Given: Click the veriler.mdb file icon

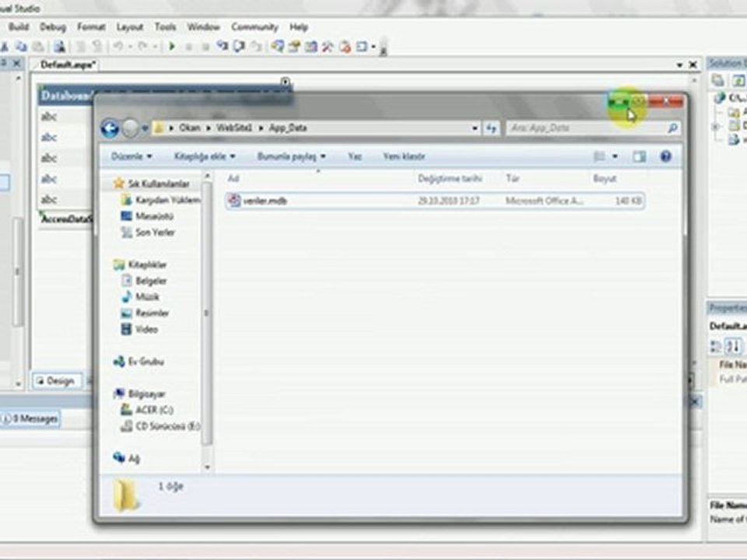Looking at the screenshot, I should [x=234, y=200].
